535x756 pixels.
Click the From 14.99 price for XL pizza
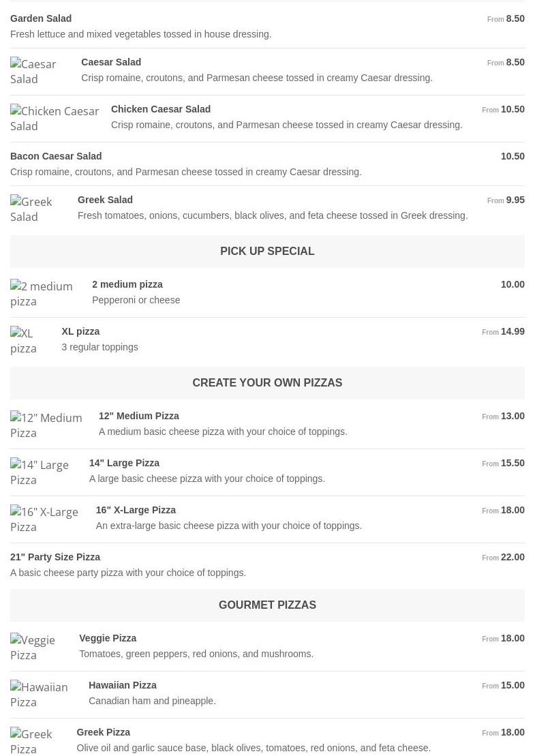[x=503, y=331]
